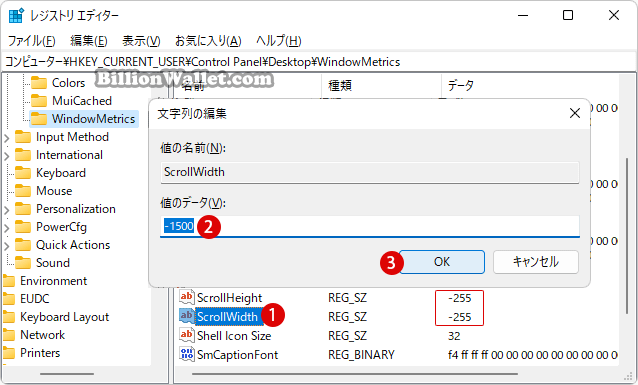The image size is (638, 385).
Task: Select the Keyboard Layout key
Action: (x=64, y=317)
